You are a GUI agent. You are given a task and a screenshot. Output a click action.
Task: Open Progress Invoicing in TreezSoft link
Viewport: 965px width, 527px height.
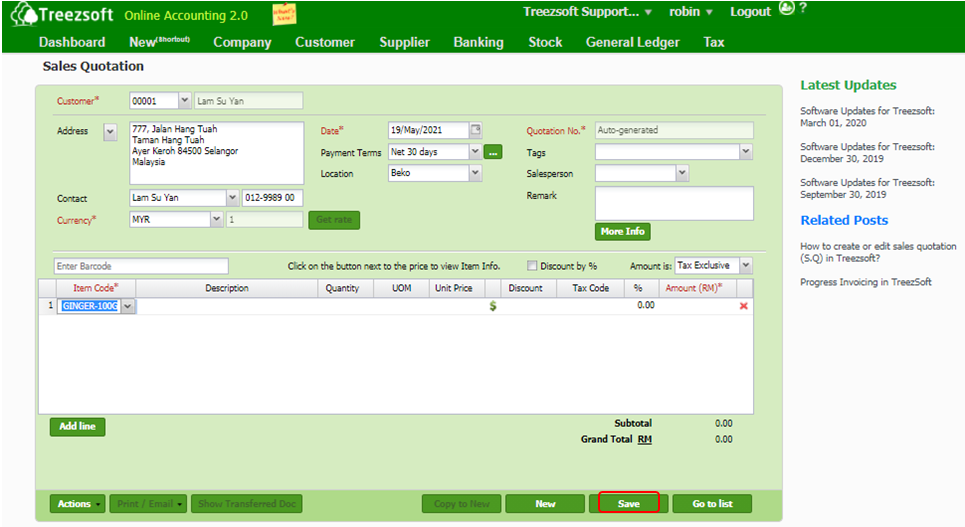click(866, 282)
